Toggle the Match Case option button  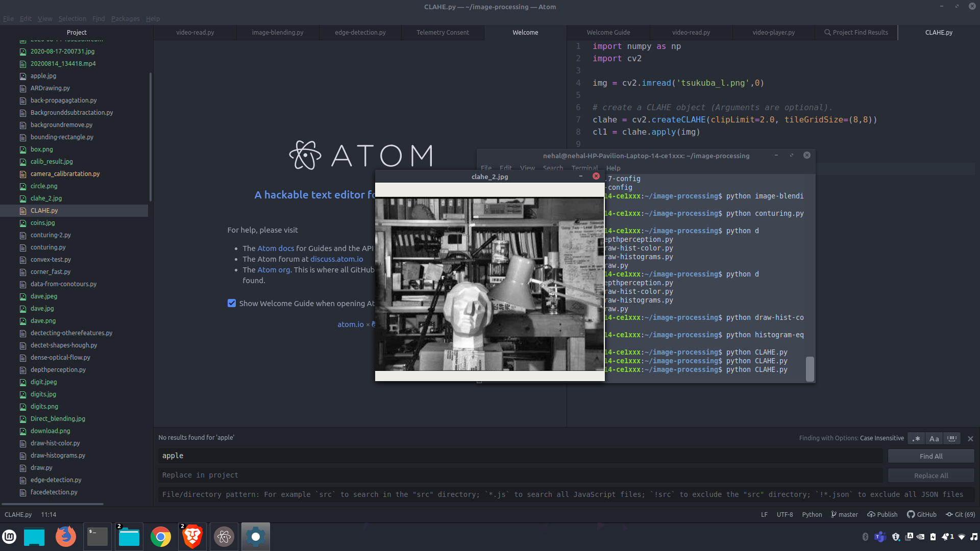[x=934, y=439]
